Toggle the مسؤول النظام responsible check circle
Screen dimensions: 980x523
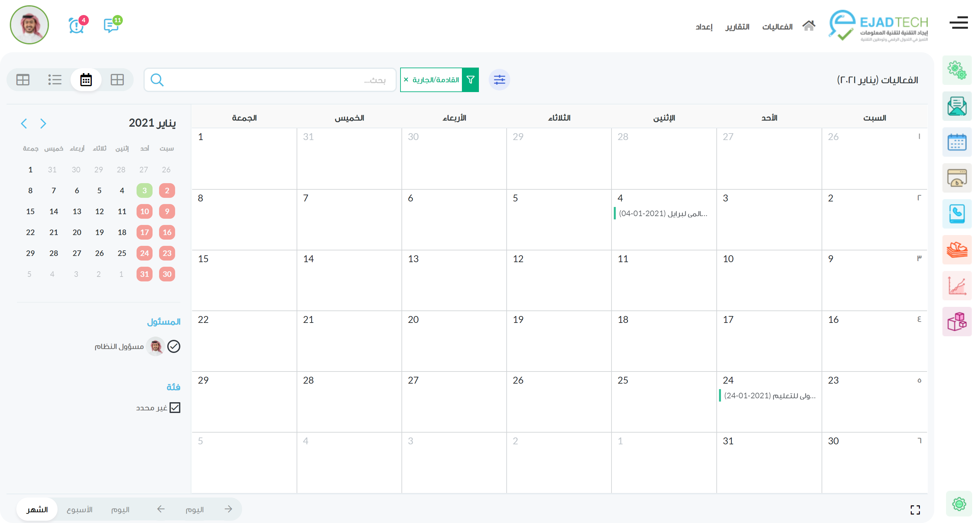point(174,346)
